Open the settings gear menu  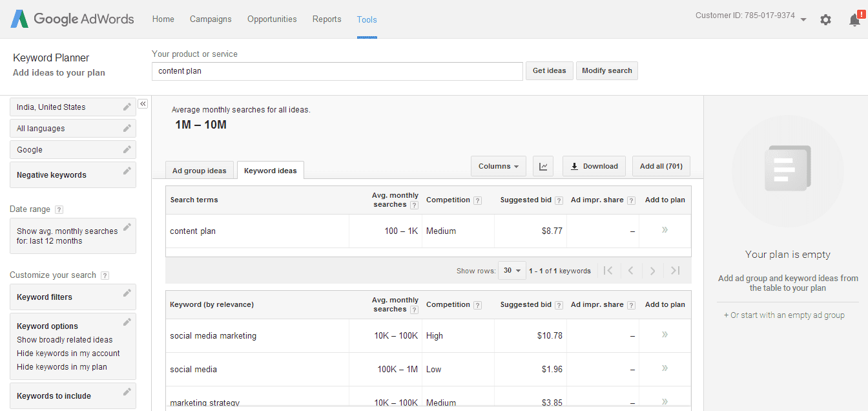tap(825, 19)
